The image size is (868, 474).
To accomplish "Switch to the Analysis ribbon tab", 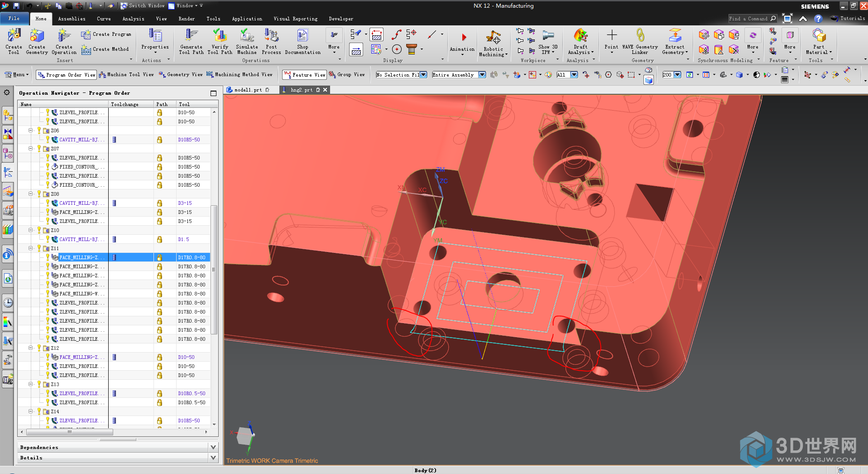I will (133, 19).
